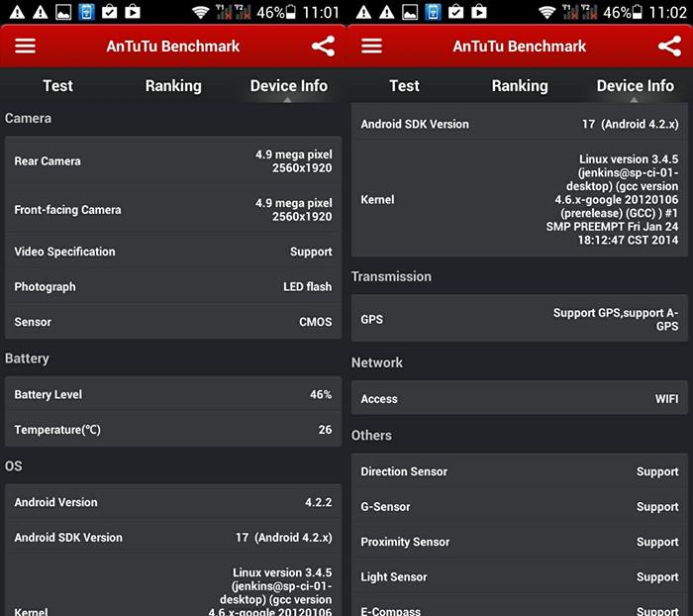Tap blue phone app icon in right status bar
This screenshot has width=693, height=616.
pyautogui.click(x=434, y=12)
